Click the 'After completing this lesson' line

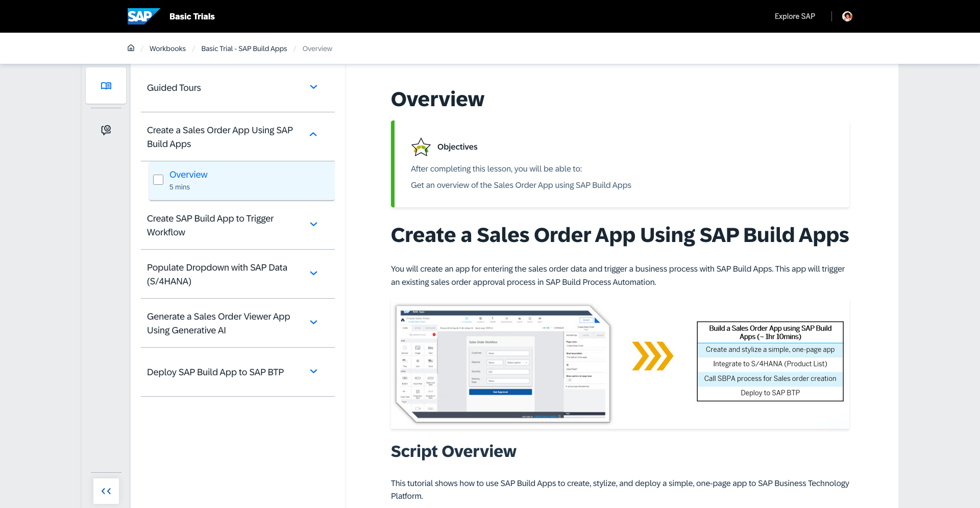pyautogui.click(x=496, y=168)
